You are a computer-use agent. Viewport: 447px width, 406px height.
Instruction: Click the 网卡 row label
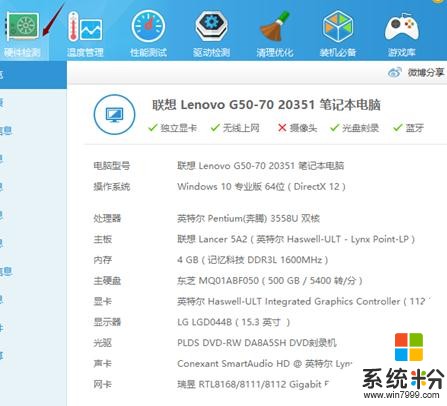pyautogui.click(x=102, y=384)
